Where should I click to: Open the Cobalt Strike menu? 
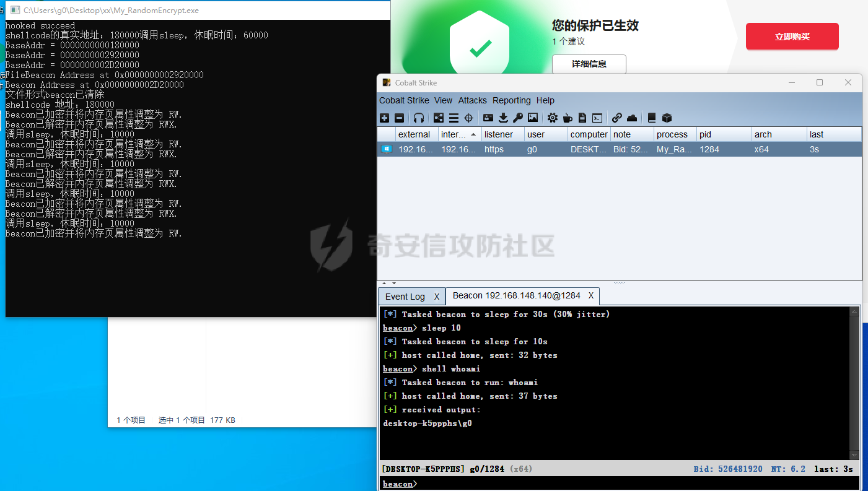click(x=404, y=100)
